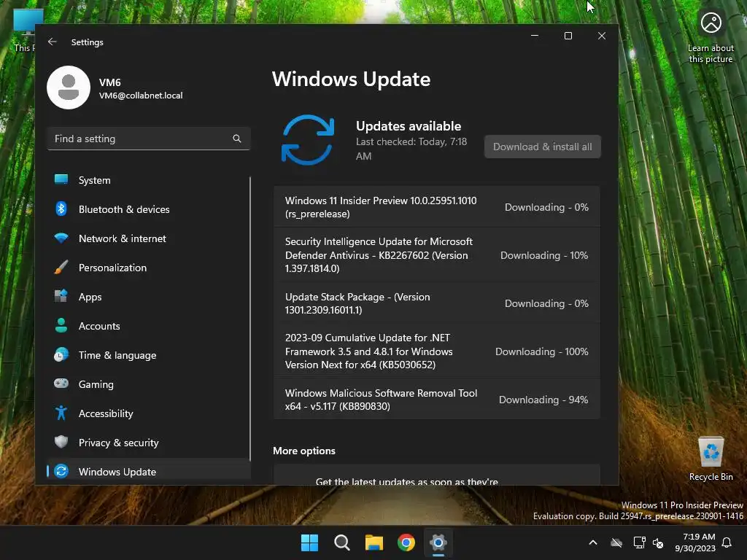
Task: Open System settings category
Action: [148, 180]
